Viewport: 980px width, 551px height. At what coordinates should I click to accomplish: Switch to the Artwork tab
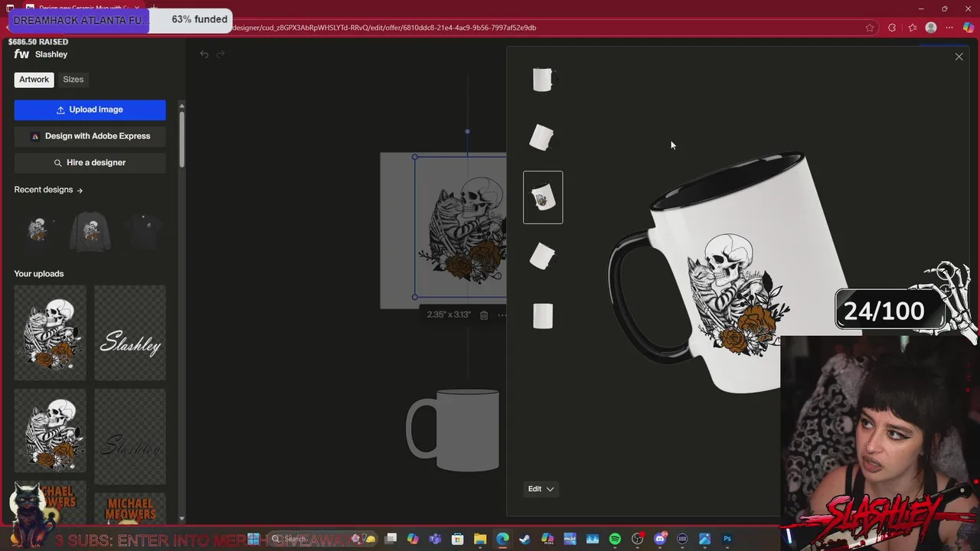(x=34, y=80)
